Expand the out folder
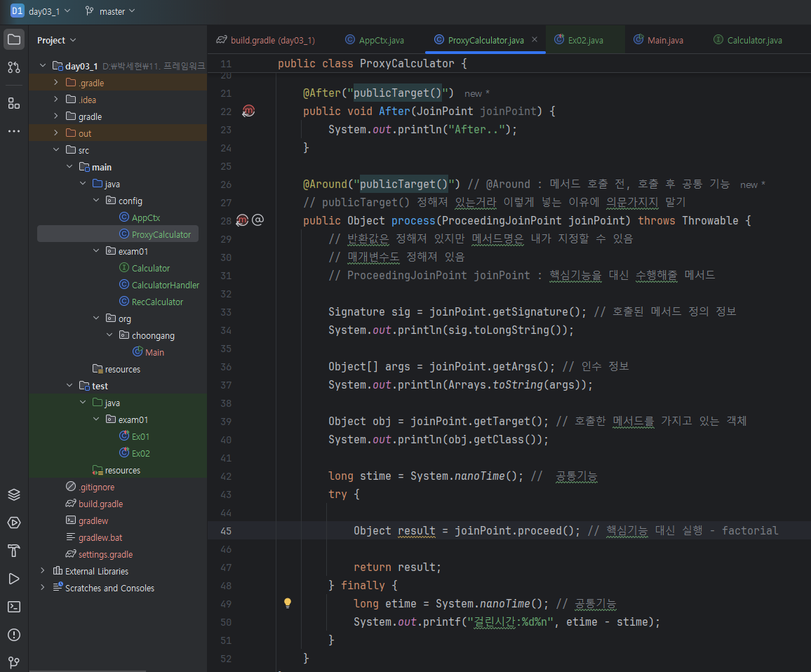The height and width of the screenshot is (672, 811). [x=56, y=133]
